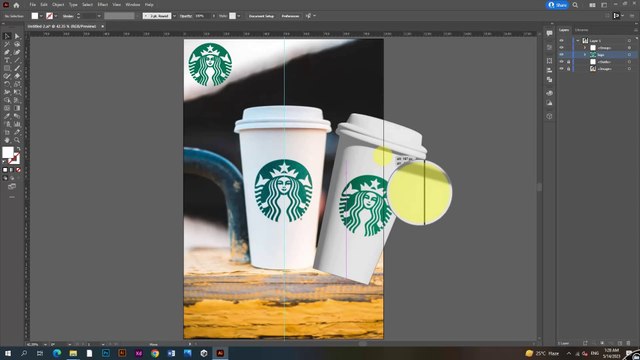Open stroke weight dropdown
640x360 pixels.
pos(99,16)
